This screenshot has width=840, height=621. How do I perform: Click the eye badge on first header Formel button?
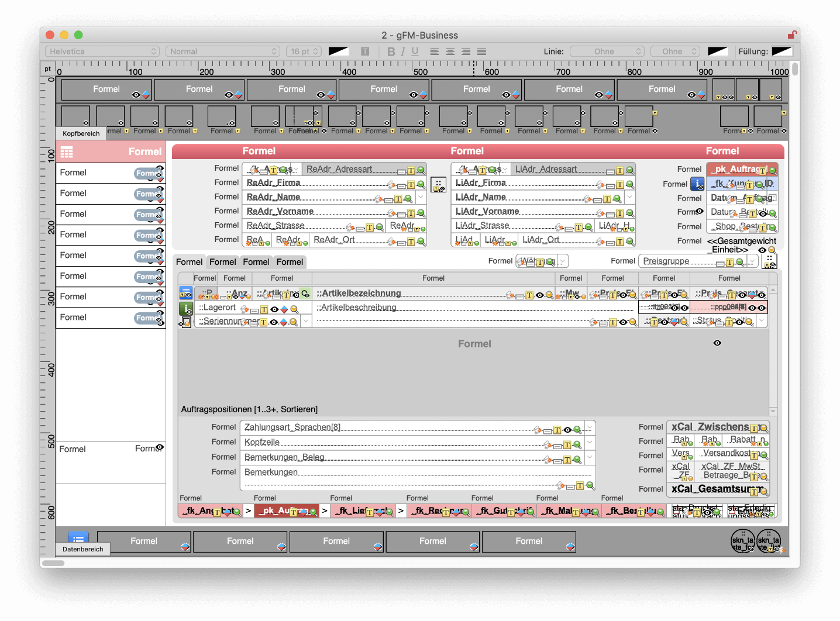(x=136, y=95)
